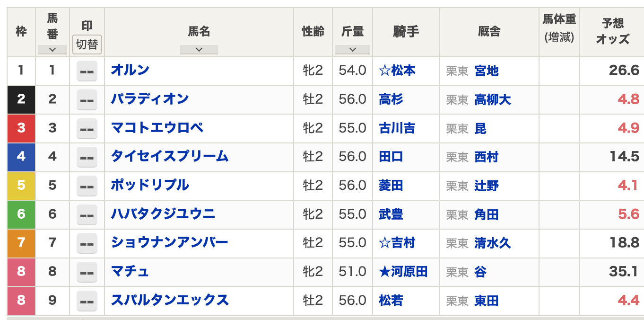Open horse page for マチュ
Viewport: 644px width, 320px height.
(x=130, y=272)
